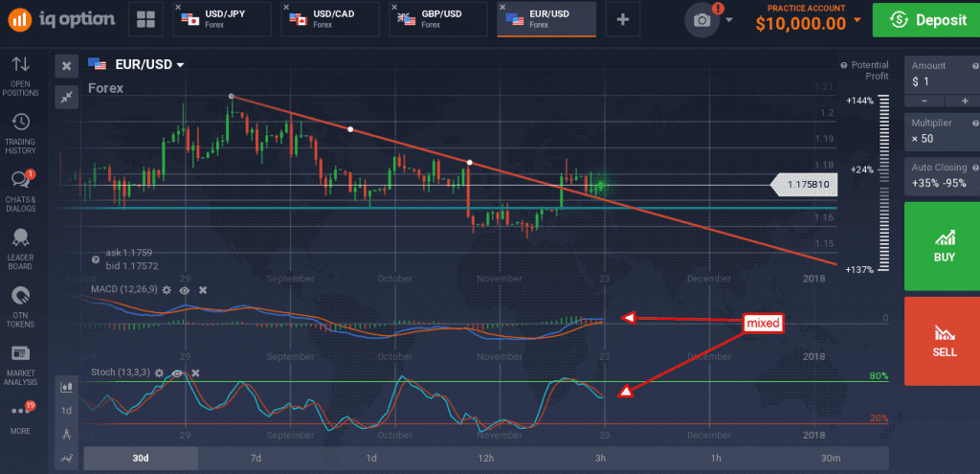Click the Potential Profit scale bar
The width and height of the screenshot is (980, 474).
[883, 184]
